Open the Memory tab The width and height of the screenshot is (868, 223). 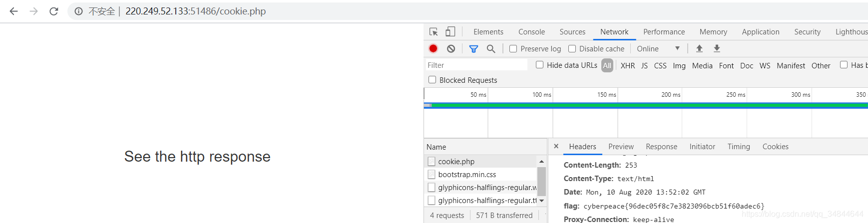(713, 31)
